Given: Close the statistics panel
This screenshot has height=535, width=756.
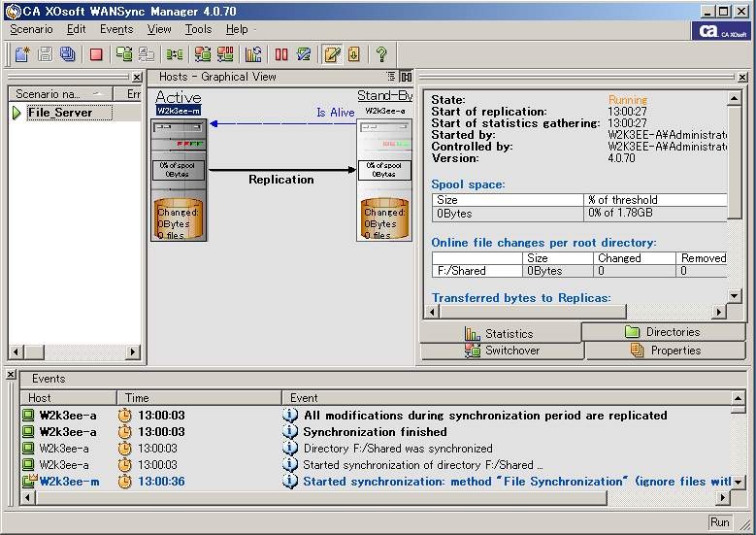Looking at the screenshot, I should [x=742, y=77].
